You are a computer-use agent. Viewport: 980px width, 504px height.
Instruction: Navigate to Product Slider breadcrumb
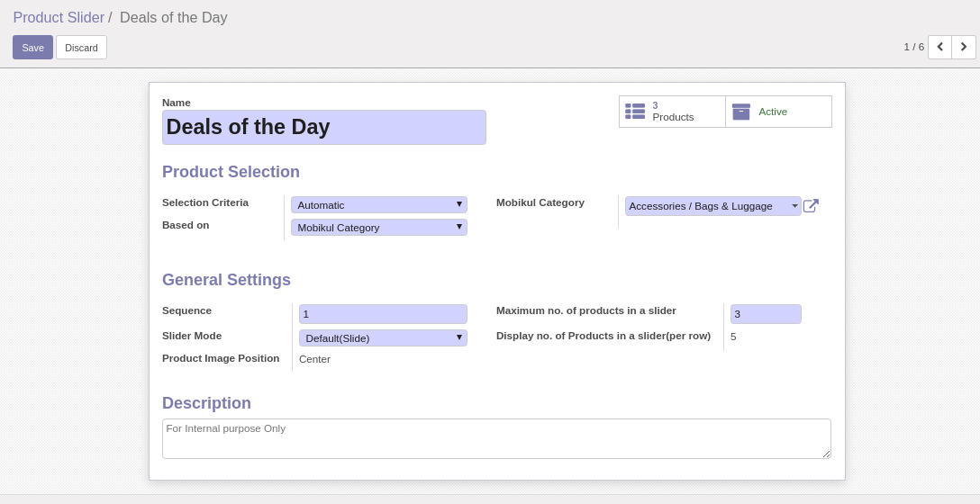click(59, 17)
